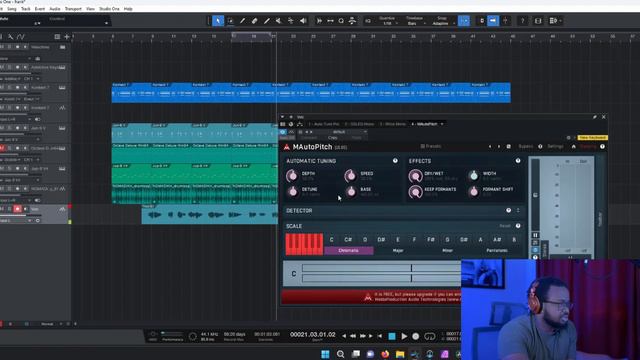The width and height of the screenshot is (640, 360).
Task: Click the WIDTH knob in Effects
Action: (x=473, y=176)
